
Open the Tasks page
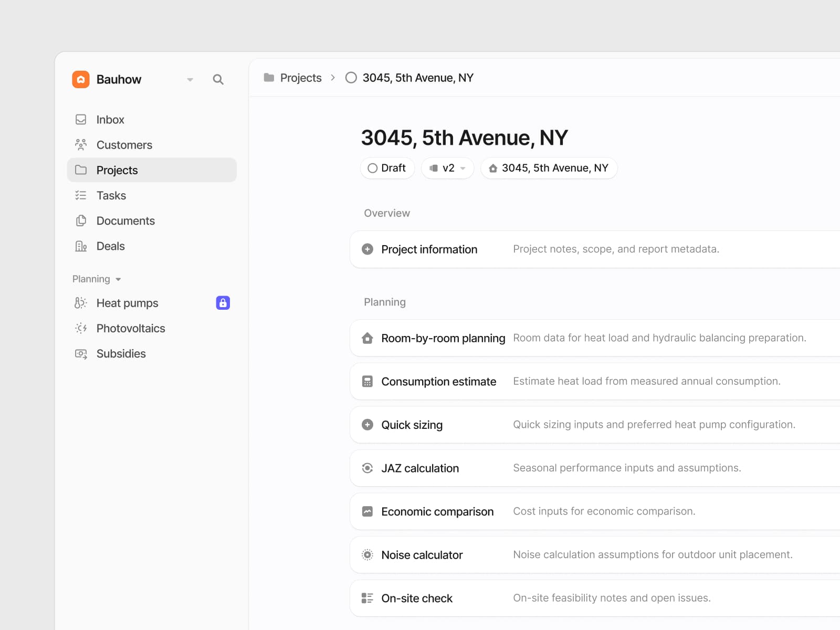click(152, 195)
